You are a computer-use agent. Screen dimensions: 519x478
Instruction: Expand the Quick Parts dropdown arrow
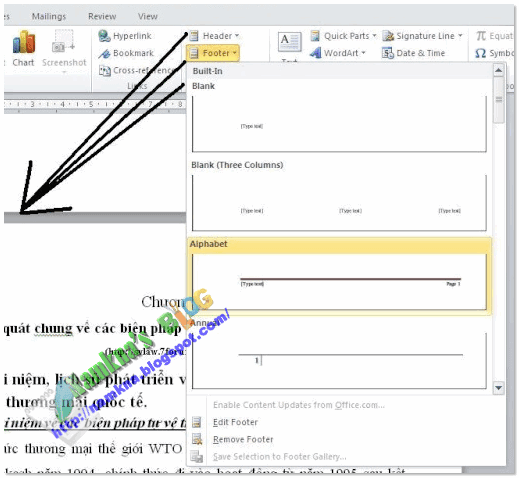pos(374,36)
